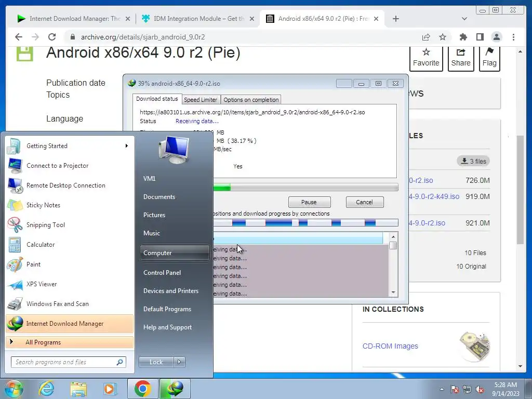Show hidden tray icons arrow
532x399 pixels.
click(442, 389)
